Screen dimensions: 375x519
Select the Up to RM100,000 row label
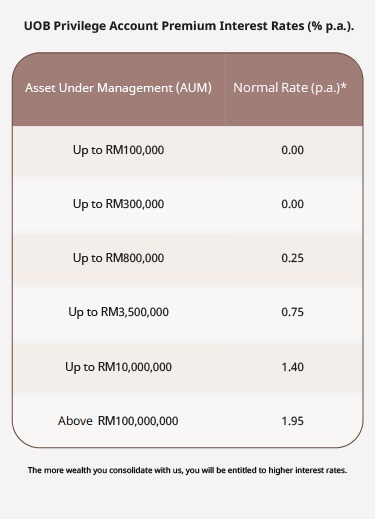(118, 150)
